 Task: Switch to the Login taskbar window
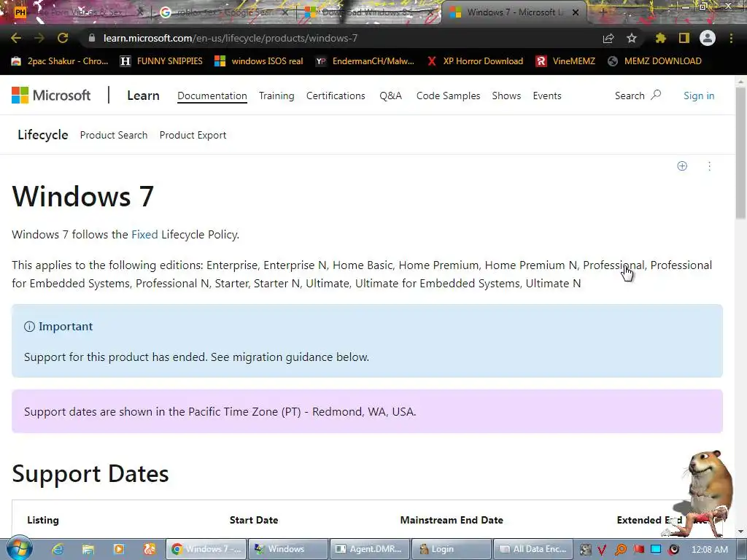pyautogui.click(x=452, y=549)
